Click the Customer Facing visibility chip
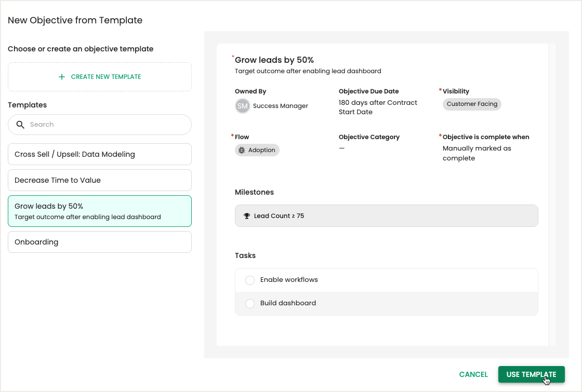This screenshot has height=392, width=582. (472, 104)
